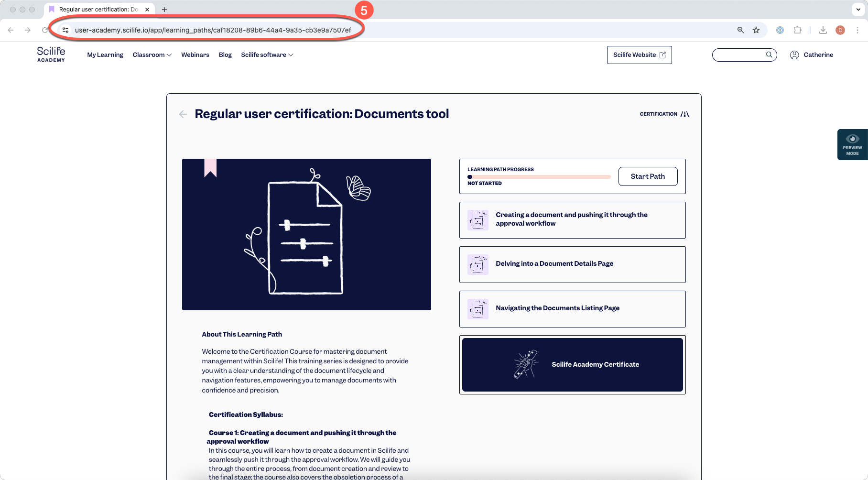Open Delving into a Document Details Page
Viewport: 868px width, 480px height.
(x=573, y=264)
